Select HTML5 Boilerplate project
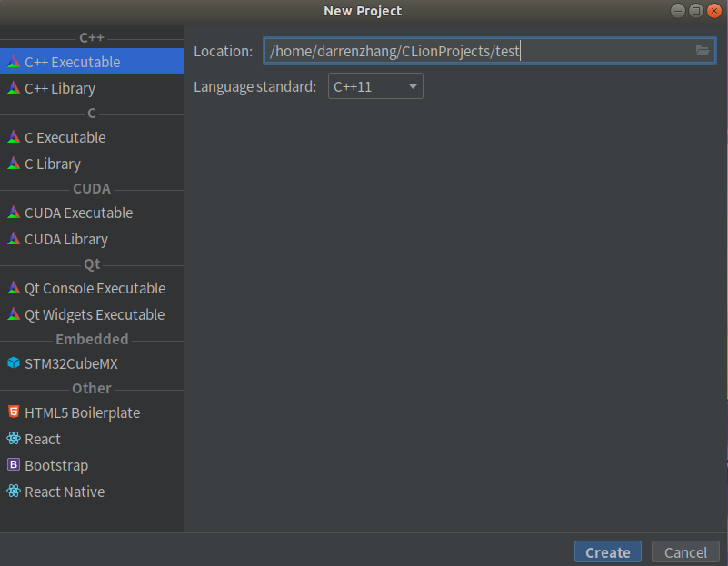Image resolution: width=728 pixels, height=566 pixels. (92, 412)
